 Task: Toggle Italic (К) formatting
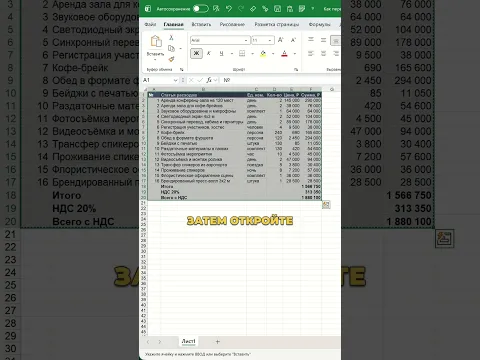pos(209,53)
